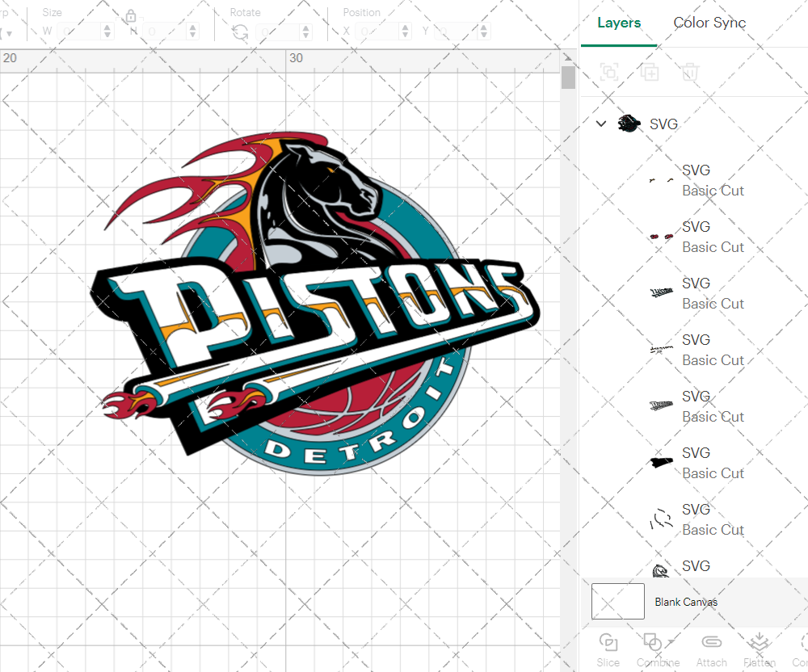This screenshot has width=808, height=672.
Task: Open the Combine dropdown arrow
Action: (x=671, y=642)
